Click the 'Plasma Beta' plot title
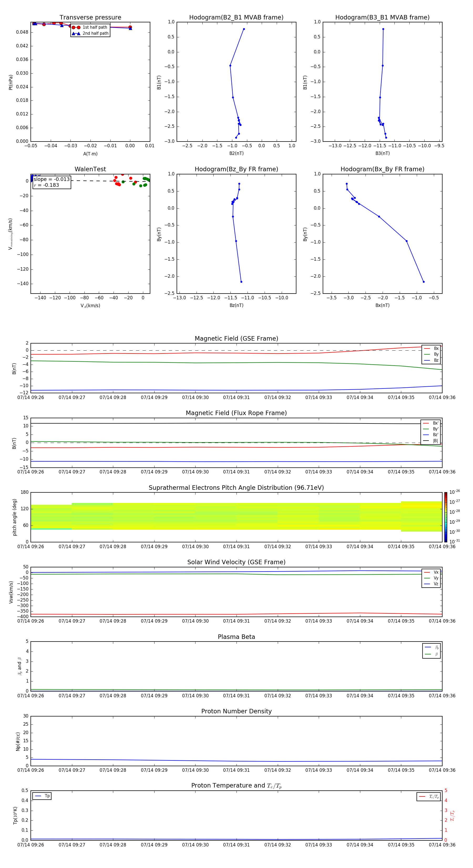 tap(236, 637)
